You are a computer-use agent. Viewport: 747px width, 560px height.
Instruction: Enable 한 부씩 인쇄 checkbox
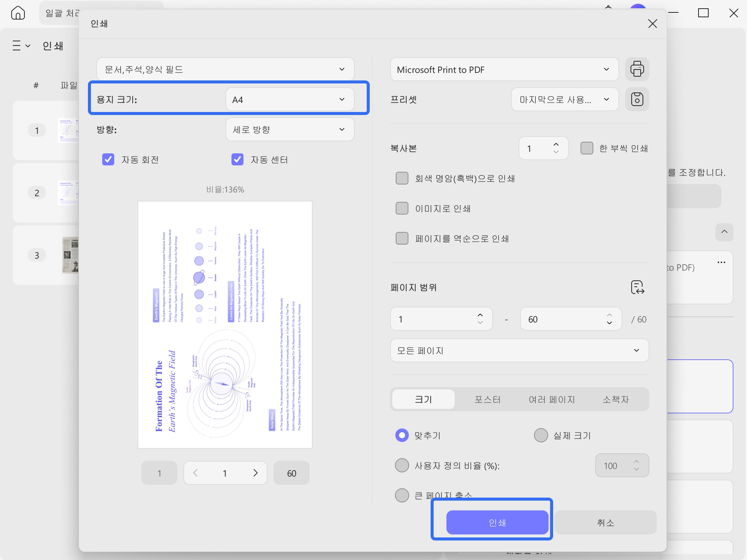click(x=587, y=148)
